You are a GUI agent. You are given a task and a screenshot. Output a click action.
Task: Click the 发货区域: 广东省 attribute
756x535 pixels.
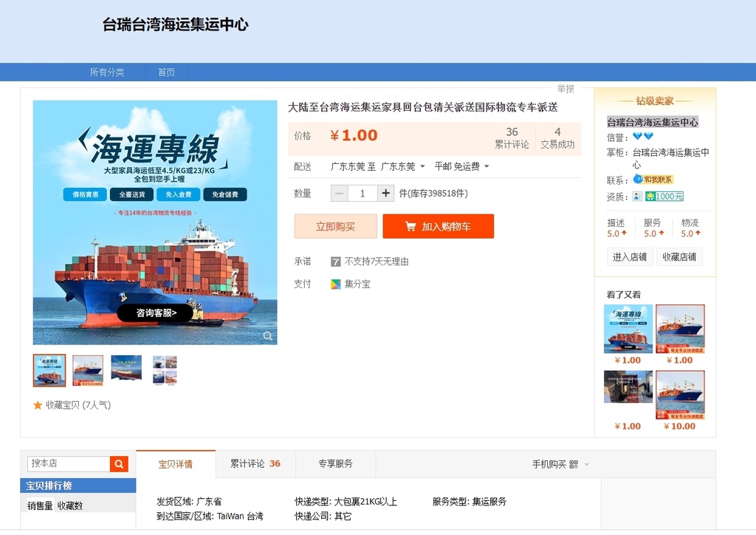(189, 502)
